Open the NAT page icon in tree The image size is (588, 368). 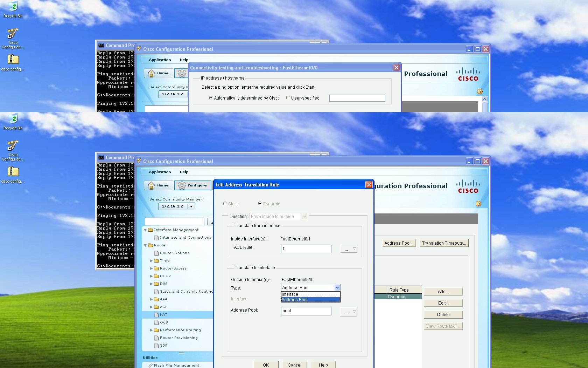click(x=156, y=315)
